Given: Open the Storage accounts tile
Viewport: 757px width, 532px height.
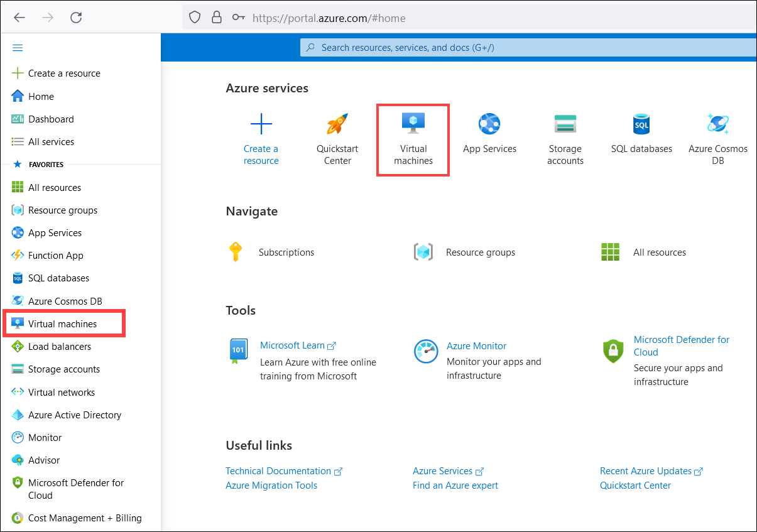Looking at the screenshot, I should 565,139.
